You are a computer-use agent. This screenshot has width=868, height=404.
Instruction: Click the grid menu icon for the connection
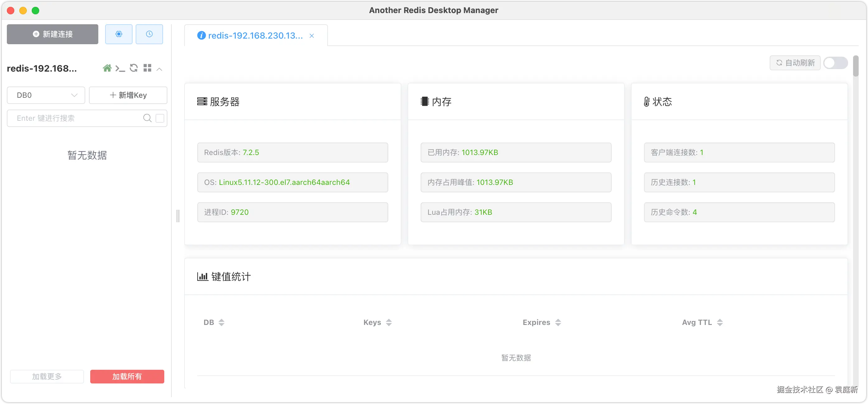click(x=147, y=68)
